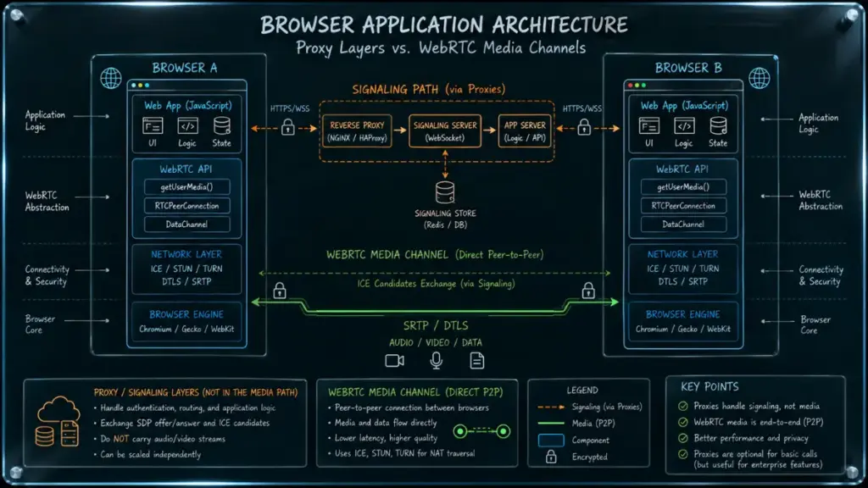Click the check next to 'WebRTC media is end-to-end'
The height and width of the screenshot is (488, 868).
coord(683,422)
